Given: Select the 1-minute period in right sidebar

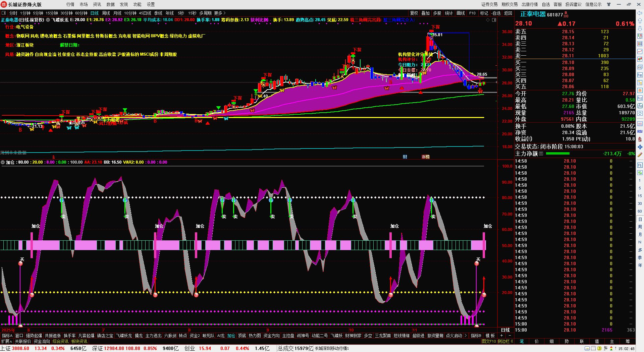Looking at the screenshot, I should [x=640, y=180].
